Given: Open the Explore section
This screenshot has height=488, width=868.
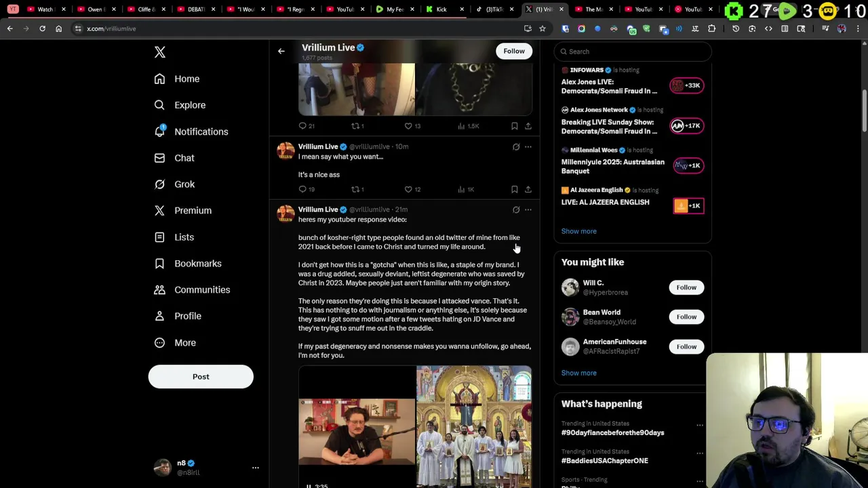Looking at the screenshot, I should 180,105.
